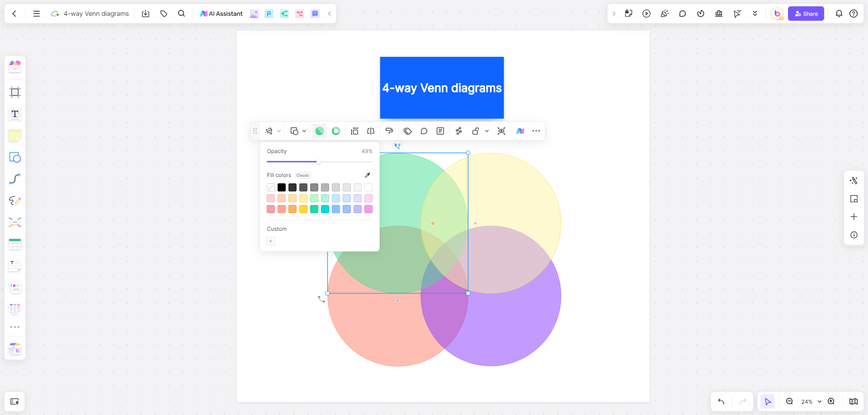Screen dimensions: 868x415
Task: Click the flip horizontally icon
Action: pyautogui.click(x=371, y=131)
